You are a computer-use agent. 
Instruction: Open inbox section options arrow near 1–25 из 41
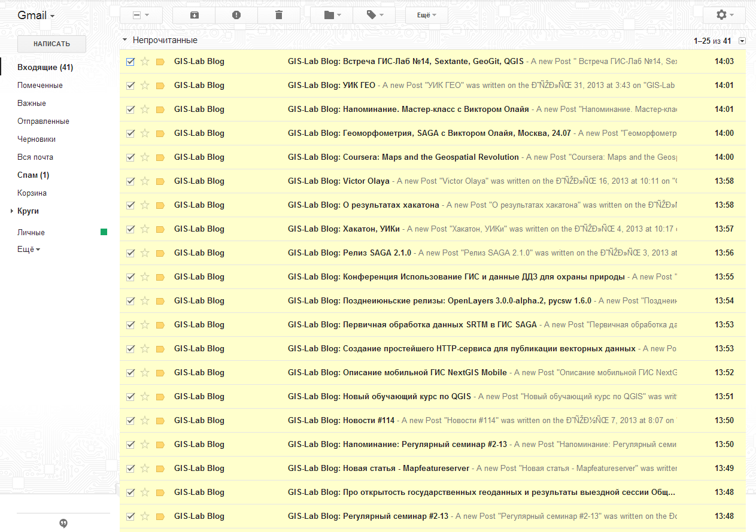742,41
